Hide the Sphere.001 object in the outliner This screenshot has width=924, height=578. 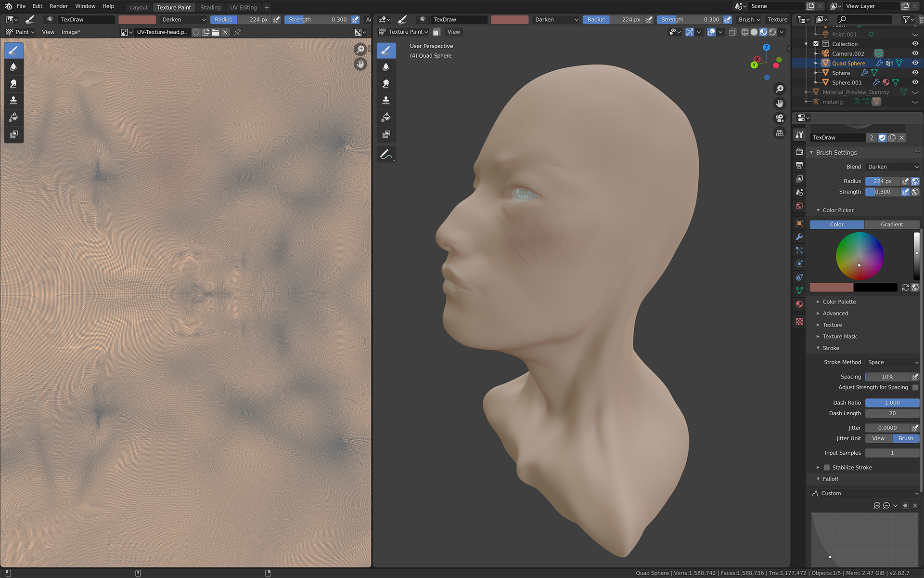tap(915, 82)
